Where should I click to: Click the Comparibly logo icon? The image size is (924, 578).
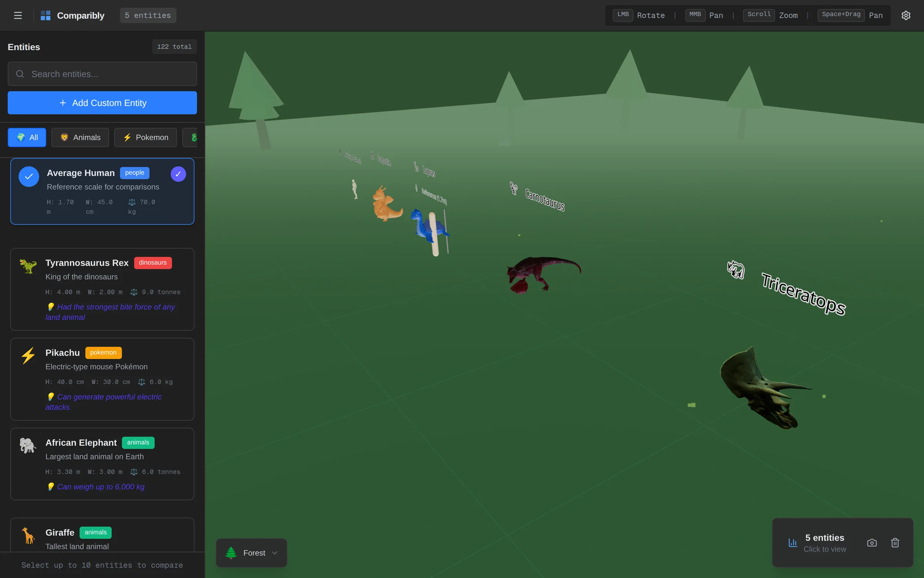click(x=45, y=15)
